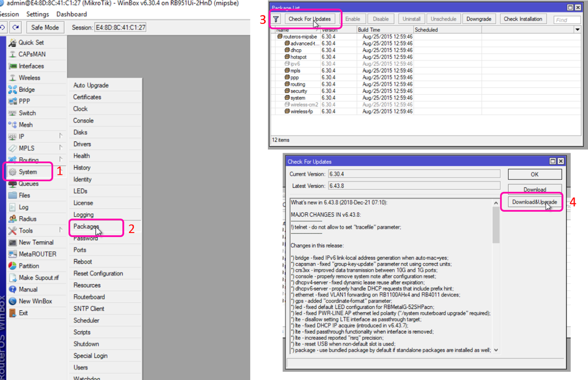The width and height of the screenshot is (588, 380).
Task: Click the CAPsMAN antenna icon
Action: 12,54
